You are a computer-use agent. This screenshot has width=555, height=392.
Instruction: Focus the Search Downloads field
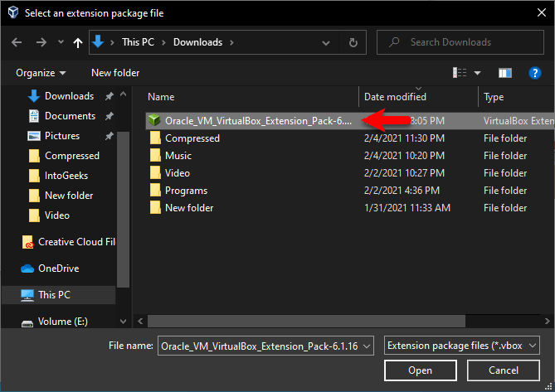(x=460, y=42)
